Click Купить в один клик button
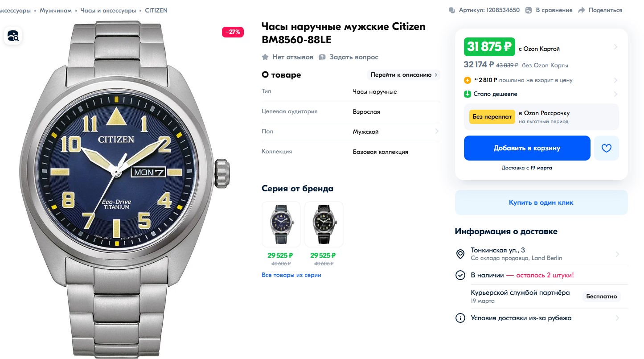The height and width of the screenshot is (359, 644). coord(541,202)
